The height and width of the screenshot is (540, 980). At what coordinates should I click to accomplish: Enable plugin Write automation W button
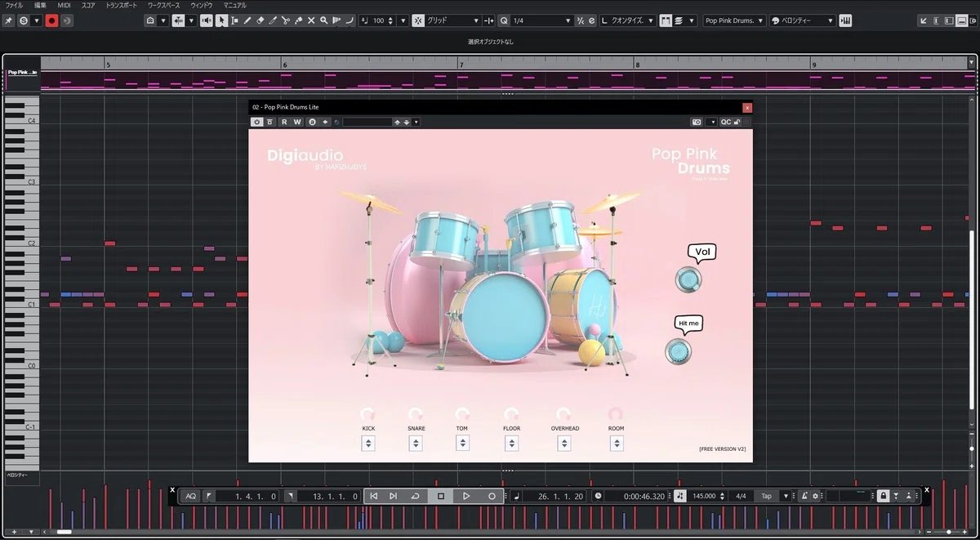coord(297,122)
